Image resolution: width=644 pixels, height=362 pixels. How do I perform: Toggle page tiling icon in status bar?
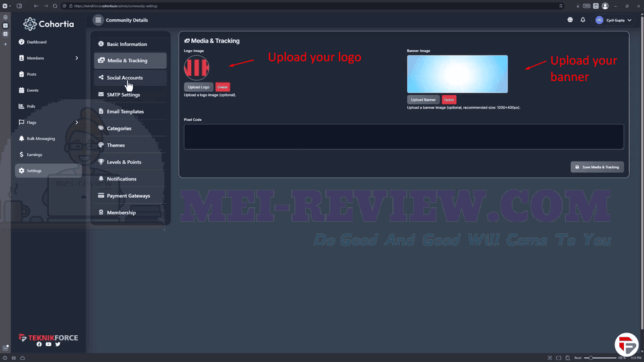click(559, 358)
